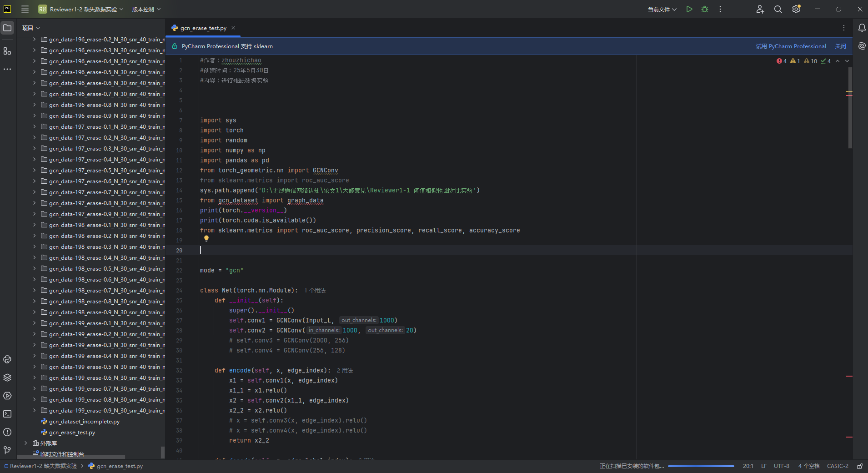Screen dimensions: 868x473
Task: Select gcn_dataset_incomplete.py in project tree
Action: click(x=84, y=421)
